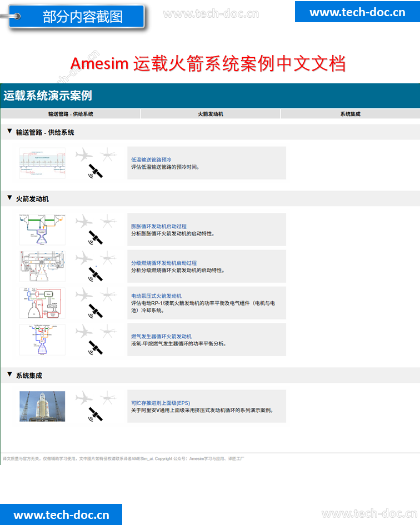Screen dimensions: 420x525
Task: Open the 可贮存推进剂上面级(EPS) link
Action: point(161,403)
